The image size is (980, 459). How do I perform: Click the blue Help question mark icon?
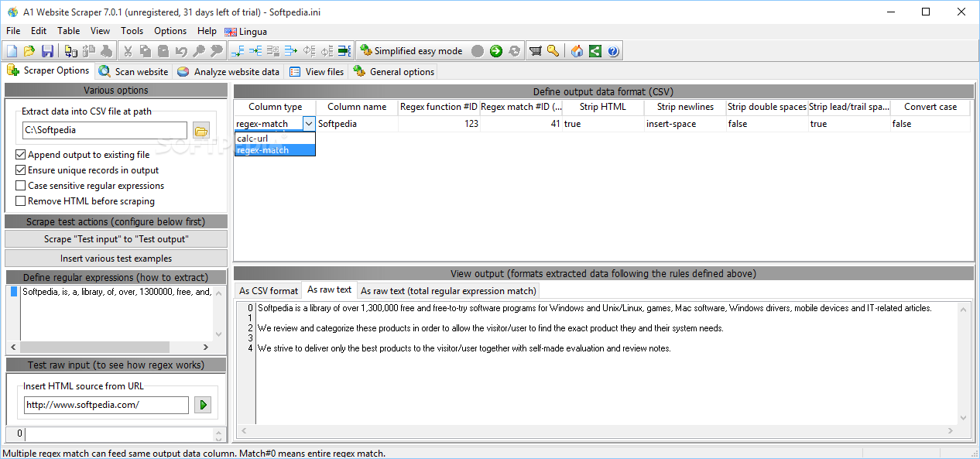pos(613,51)
